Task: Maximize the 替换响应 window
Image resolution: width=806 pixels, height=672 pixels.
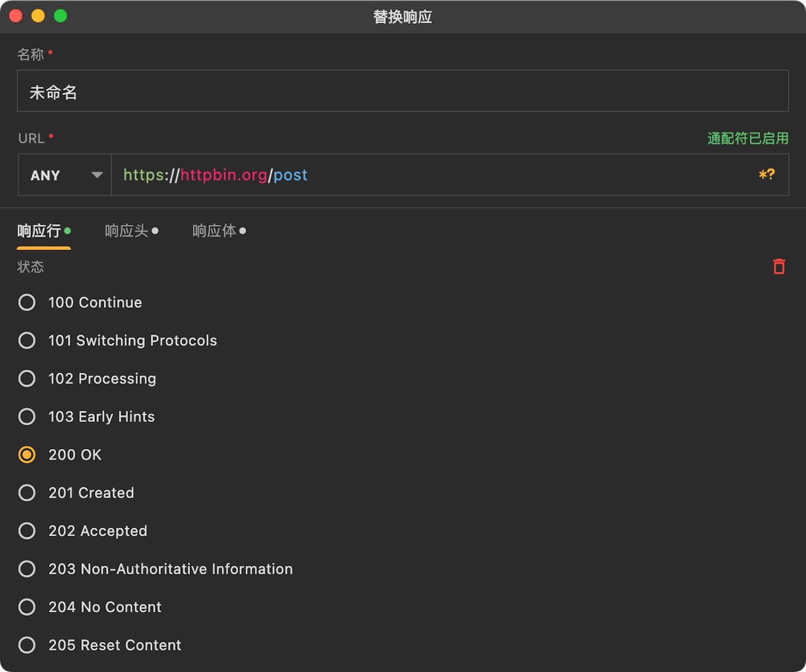Action: pyautogui.click(x=60, y=16)
